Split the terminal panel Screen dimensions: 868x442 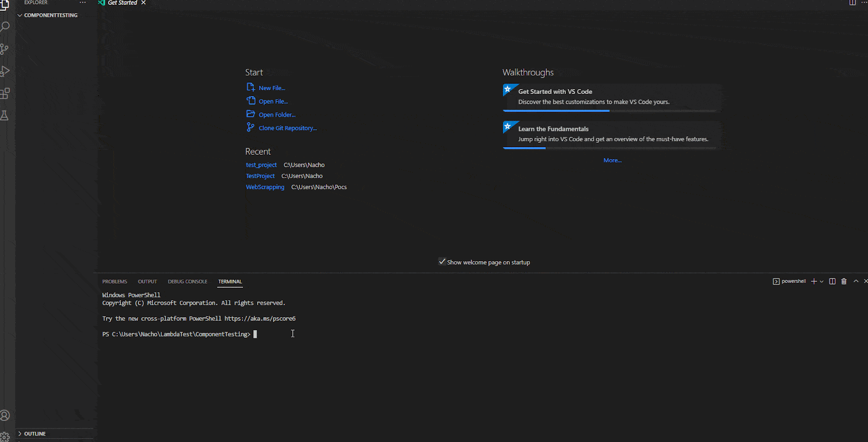[x=832, y=281]
